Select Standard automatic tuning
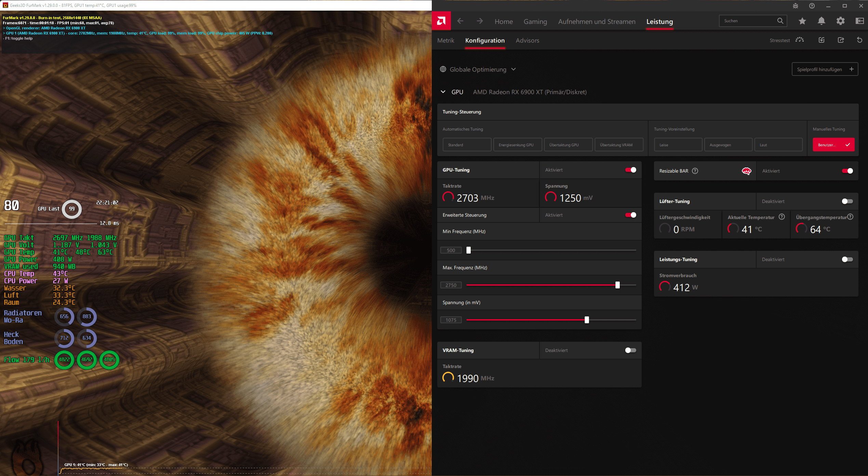The width and height of the screenshot is (868, 476). pos(467,145)
